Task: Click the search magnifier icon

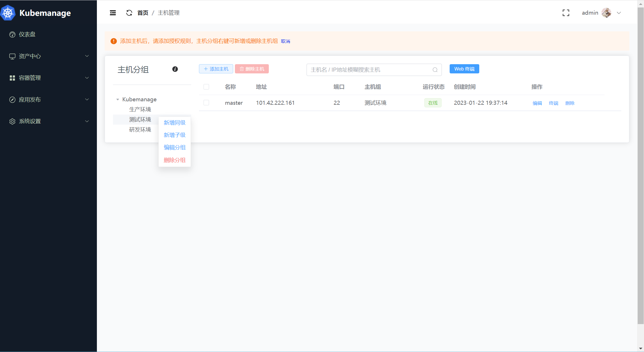Action: coord(435,70)
